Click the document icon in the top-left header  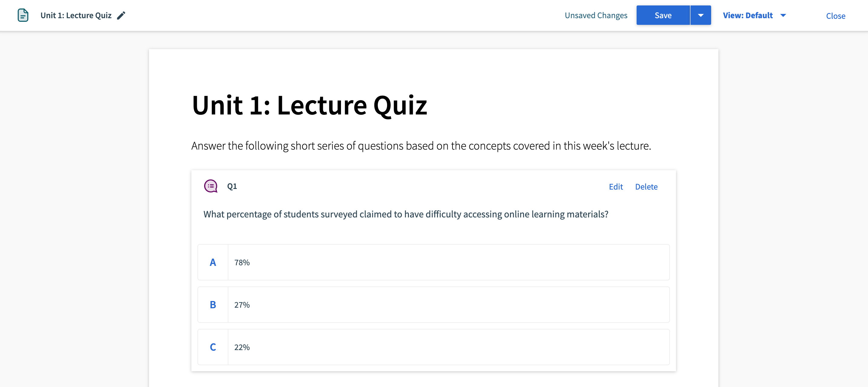click(x=23, y=15)
